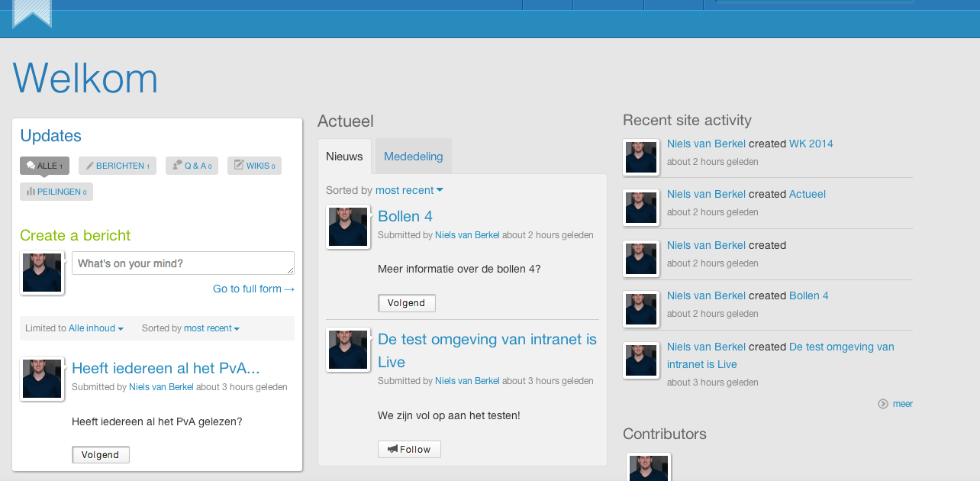Open the Bollen 4 news article

405,216
